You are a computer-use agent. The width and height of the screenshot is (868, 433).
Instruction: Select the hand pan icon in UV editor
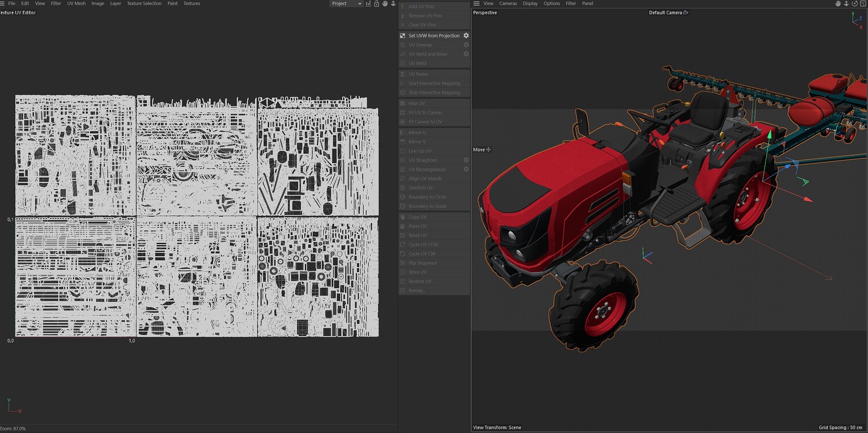(x=385, y=3)
